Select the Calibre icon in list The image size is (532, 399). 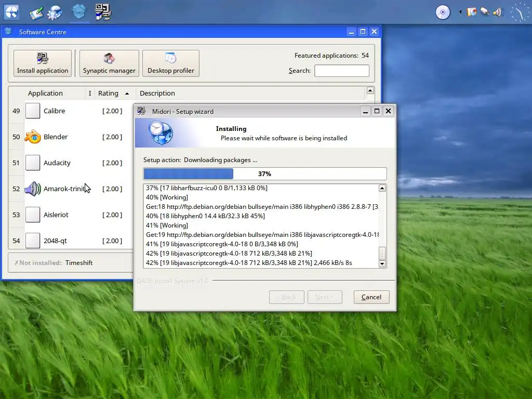33,111
